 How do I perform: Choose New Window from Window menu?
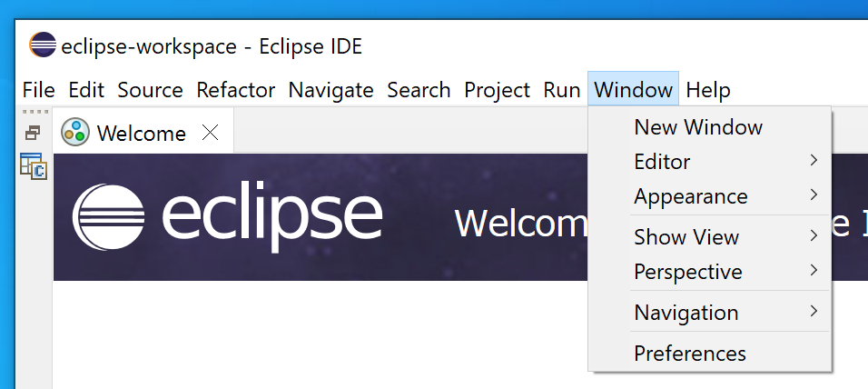tap(710, 127)
